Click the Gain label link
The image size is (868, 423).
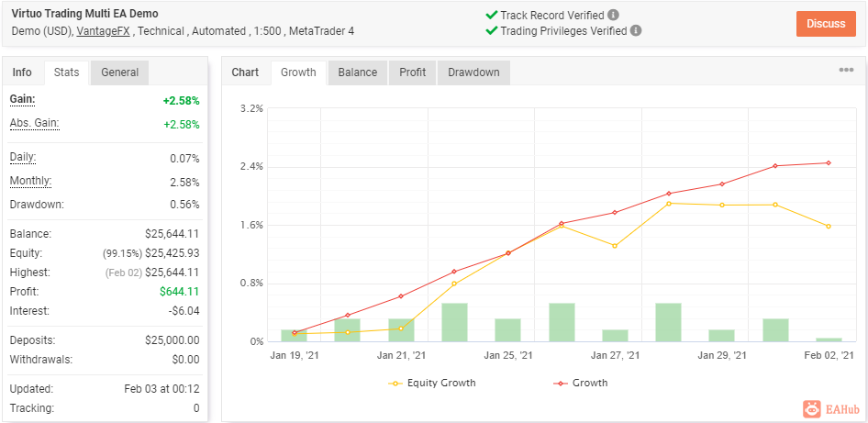click(x=22, y=100)
